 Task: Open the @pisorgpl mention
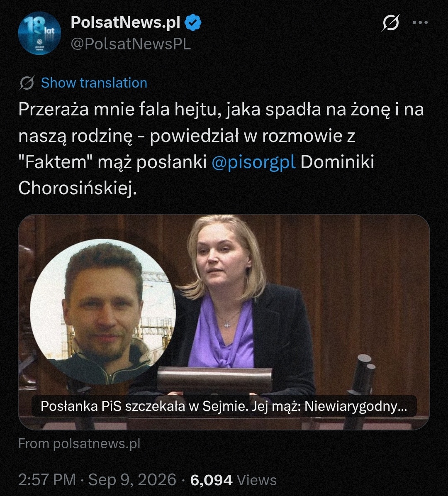(253, 162)
